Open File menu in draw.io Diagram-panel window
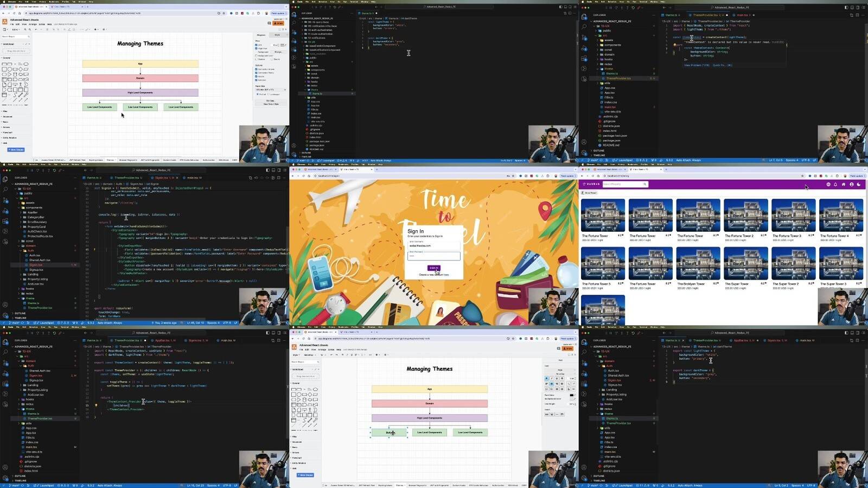The image size is (868, 488). (x=12, y=24)
